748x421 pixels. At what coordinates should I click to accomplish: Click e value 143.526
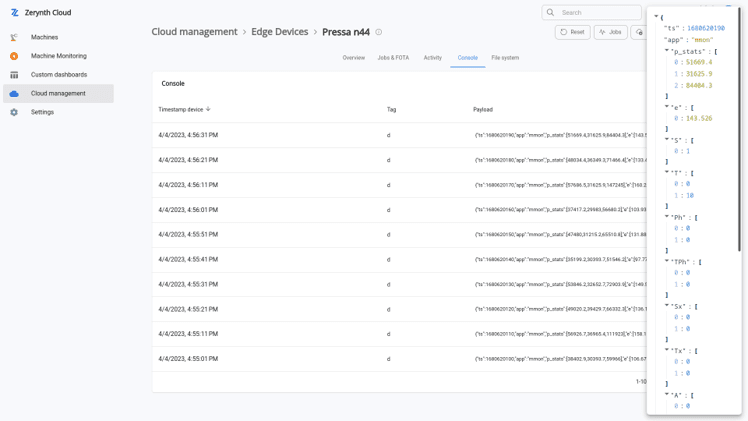point(699,118)
